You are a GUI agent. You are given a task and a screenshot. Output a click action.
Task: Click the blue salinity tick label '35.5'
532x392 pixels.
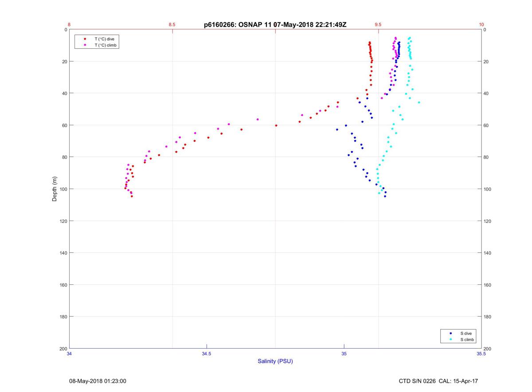point(481,353)
